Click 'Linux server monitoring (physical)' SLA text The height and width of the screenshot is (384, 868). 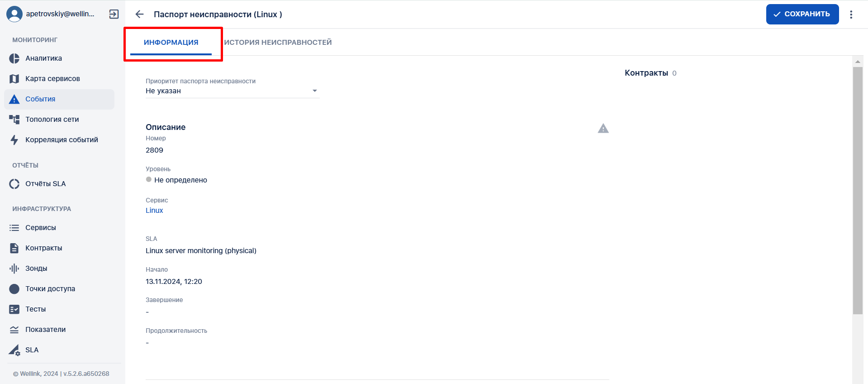[201, 251]
